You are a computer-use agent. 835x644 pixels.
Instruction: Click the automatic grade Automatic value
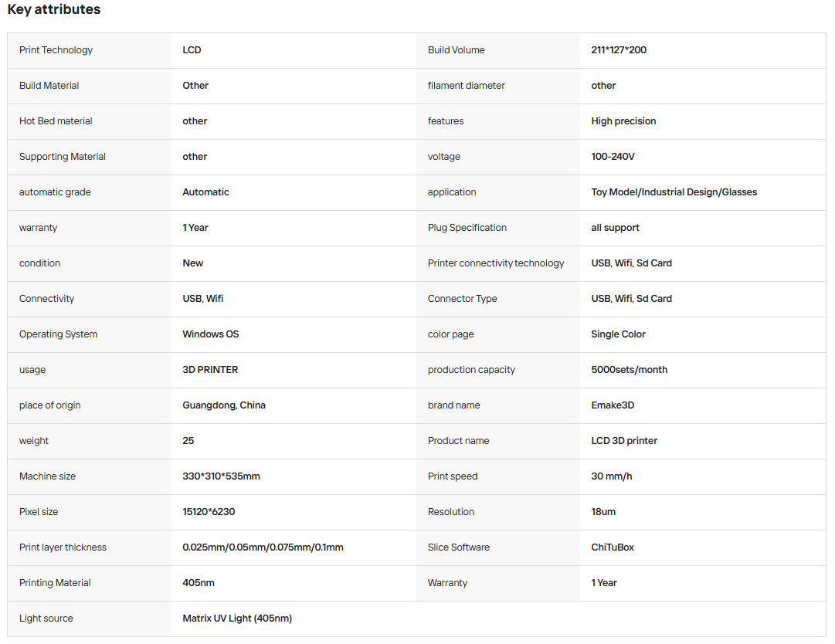205,192
